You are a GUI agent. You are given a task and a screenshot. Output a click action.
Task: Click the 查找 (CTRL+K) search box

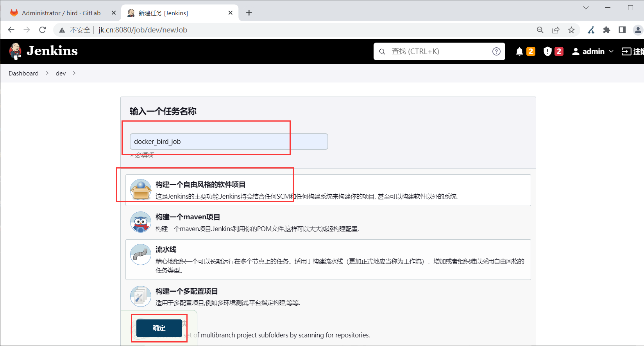tap(439, 52)
